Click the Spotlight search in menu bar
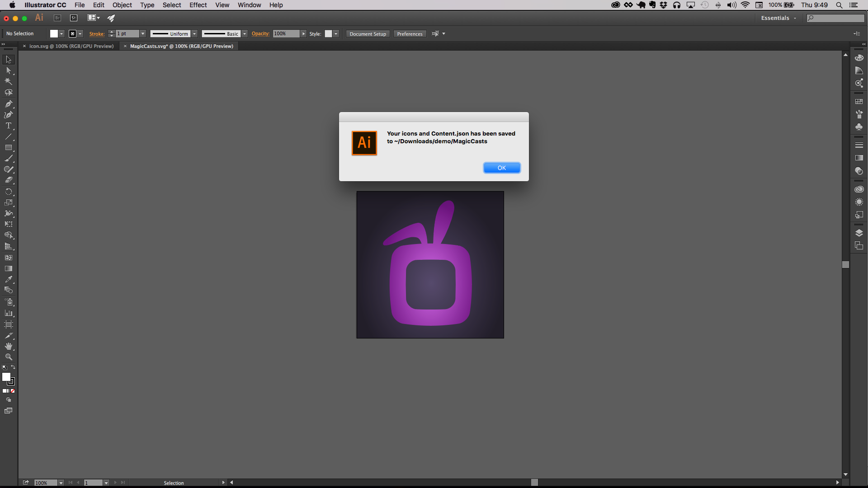 tap(840, 5)
